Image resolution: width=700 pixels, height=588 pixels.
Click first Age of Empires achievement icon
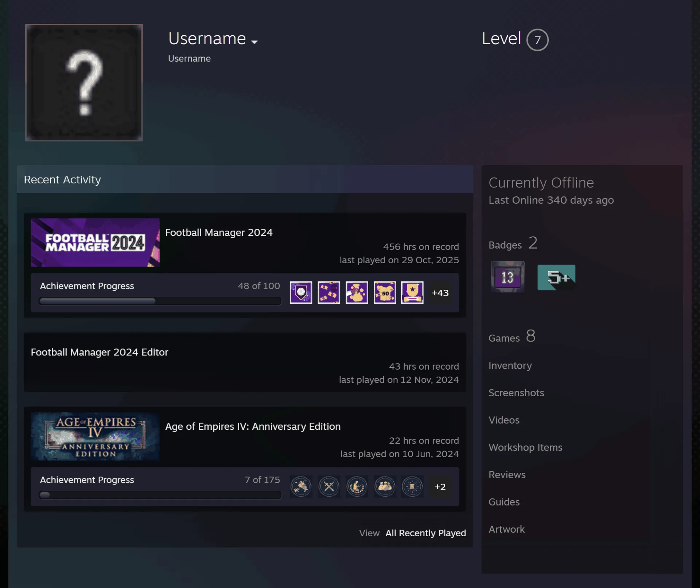coord(301,486)
